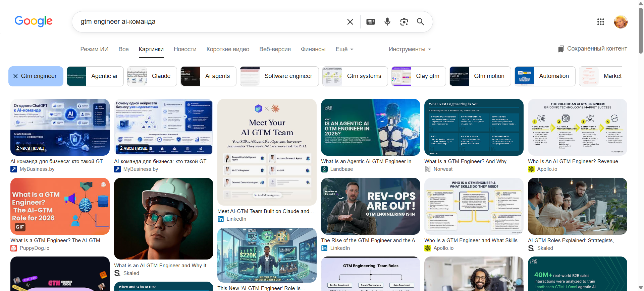Open the Meet Your AI GTM Team image

coord(267,152)
